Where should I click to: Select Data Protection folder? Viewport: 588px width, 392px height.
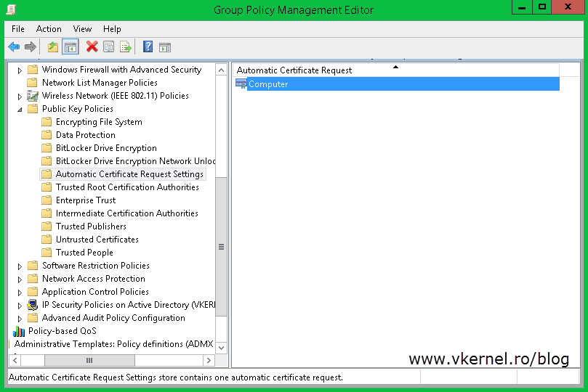point(86,135)
